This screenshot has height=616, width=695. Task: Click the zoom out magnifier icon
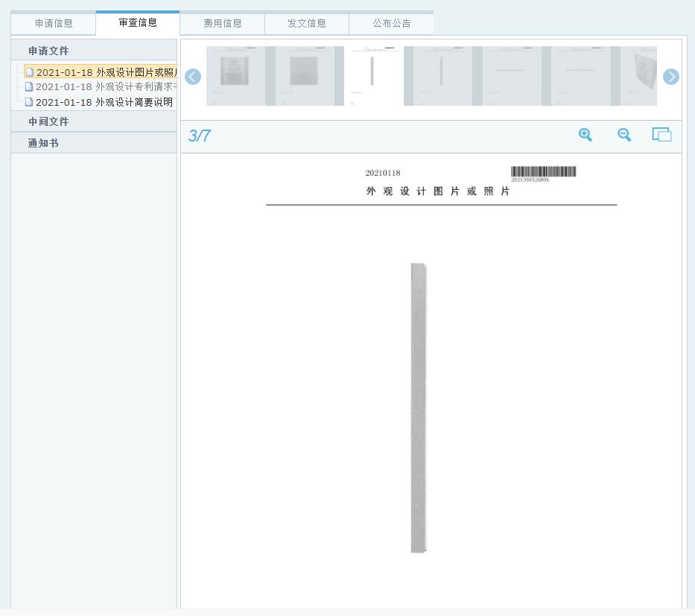624,135
